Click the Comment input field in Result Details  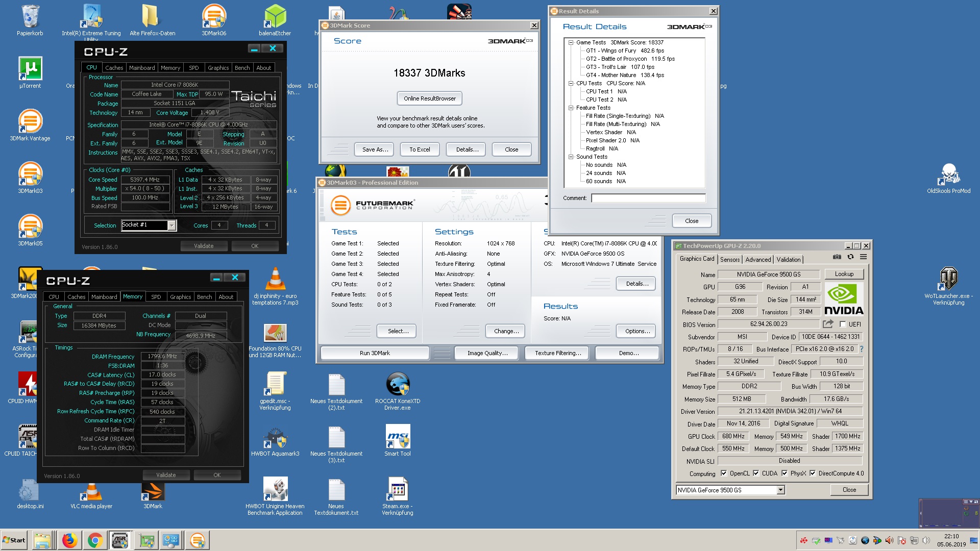tap(648, 198)
